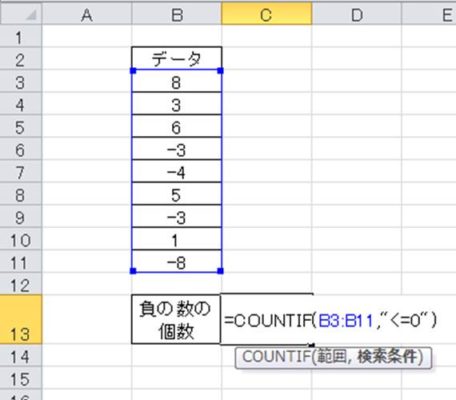
Task: Select cell B7 containing -4
Action: (177, 172)
